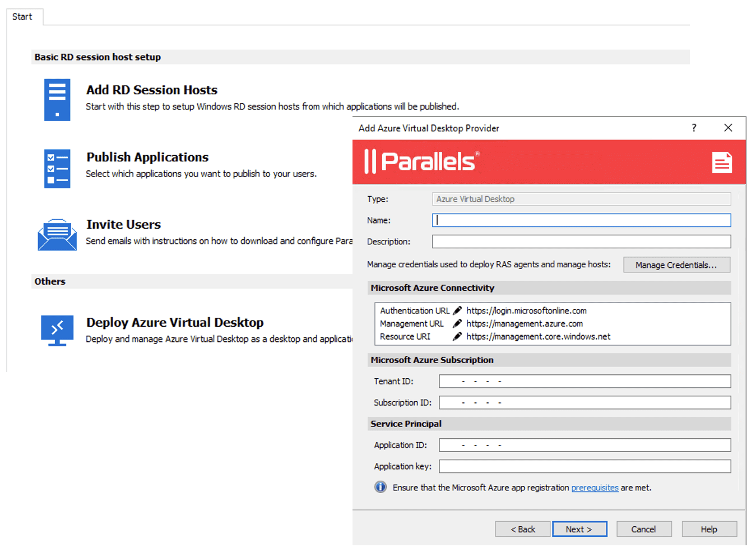Proceed with the Next button
The height and width of the screenshot is (552, 756).
(x=579, y=529)
